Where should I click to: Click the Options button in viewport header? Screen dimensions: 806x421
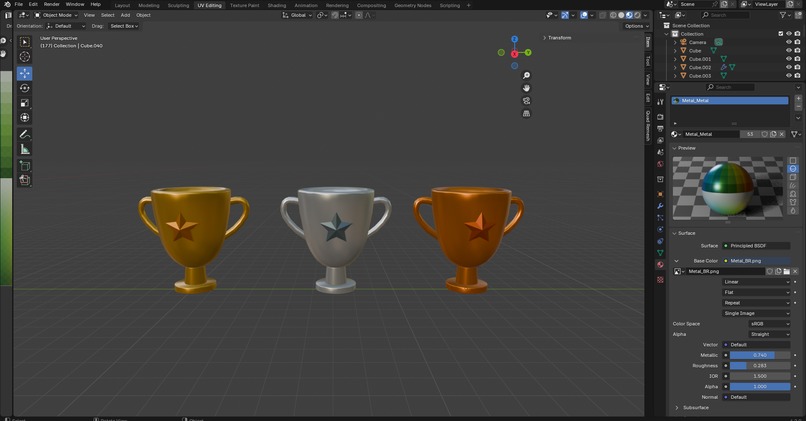tap(637, 26)
